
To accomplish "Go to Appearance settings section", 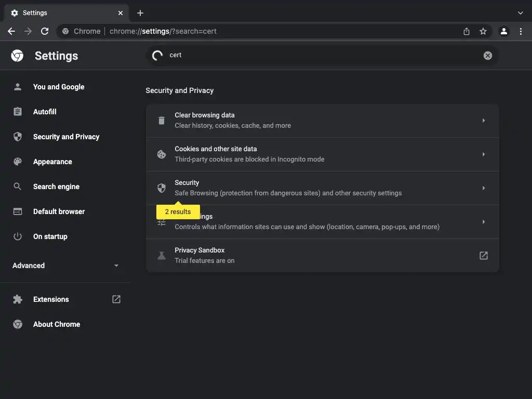I will [x=52, y=162].
